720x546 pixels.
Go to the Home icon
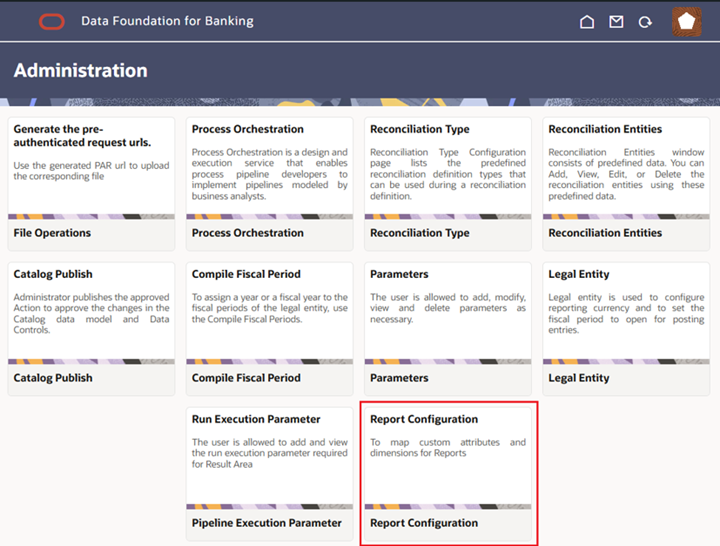(x=587, y=22)
